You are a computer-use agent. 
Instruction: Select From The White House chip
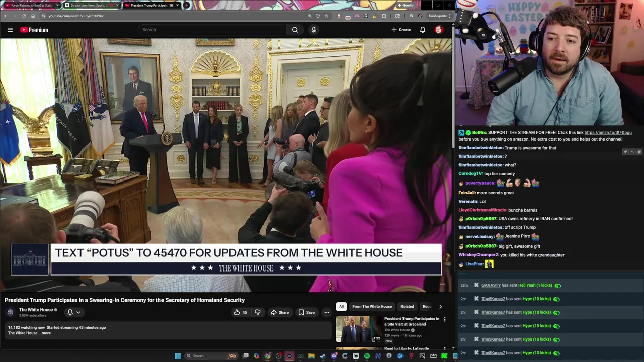[372, 306]
